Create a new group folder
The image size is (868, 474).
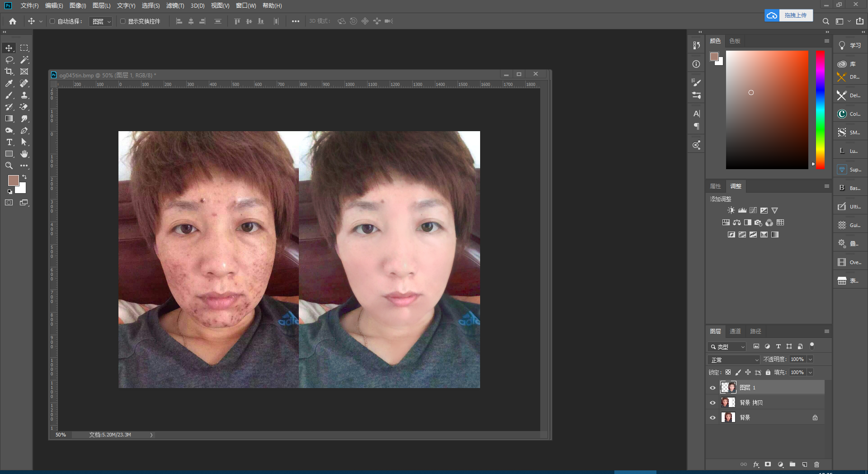(x=793, y=465)
